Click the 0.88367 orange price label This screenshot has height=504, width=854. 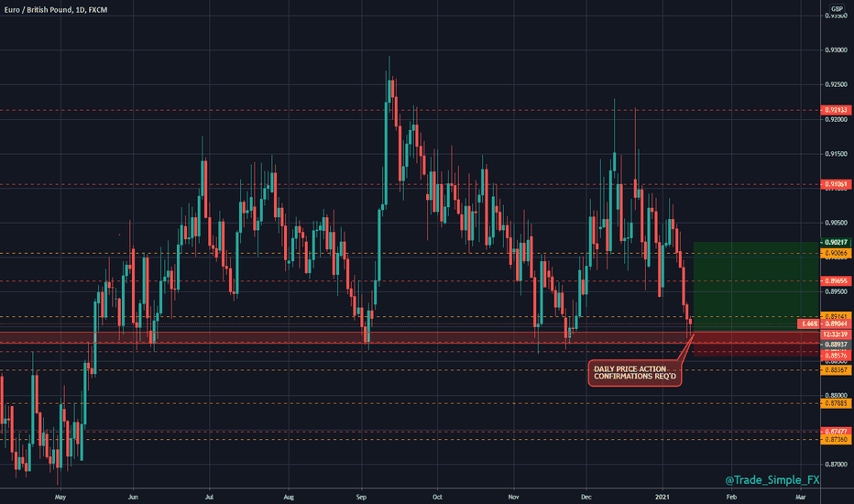[x=836, y=370]
